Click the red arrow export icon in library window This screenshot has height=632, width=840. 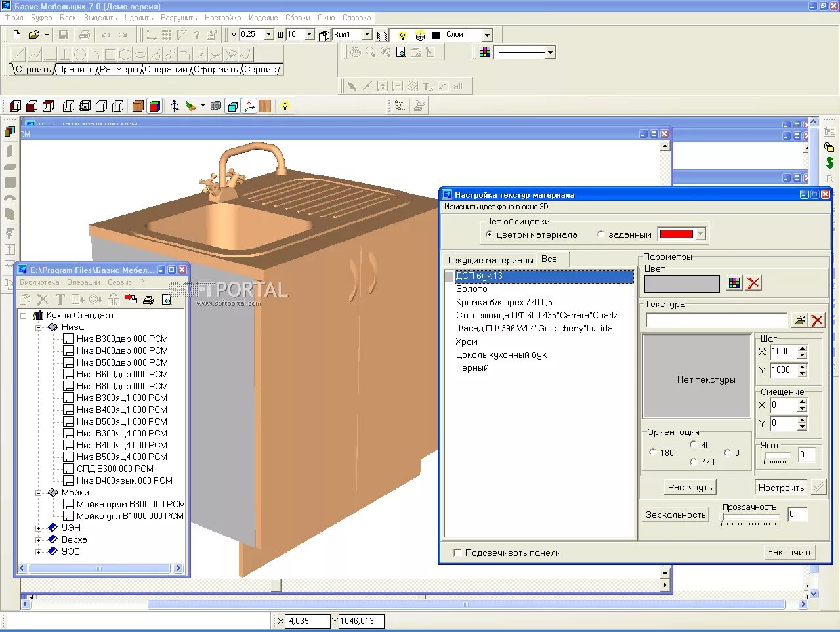[x=131, y=300]
